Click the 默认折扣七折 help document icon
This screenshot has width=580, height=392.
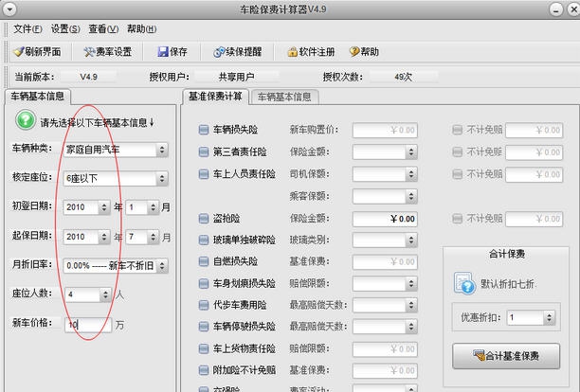click(x=464, y=283)
